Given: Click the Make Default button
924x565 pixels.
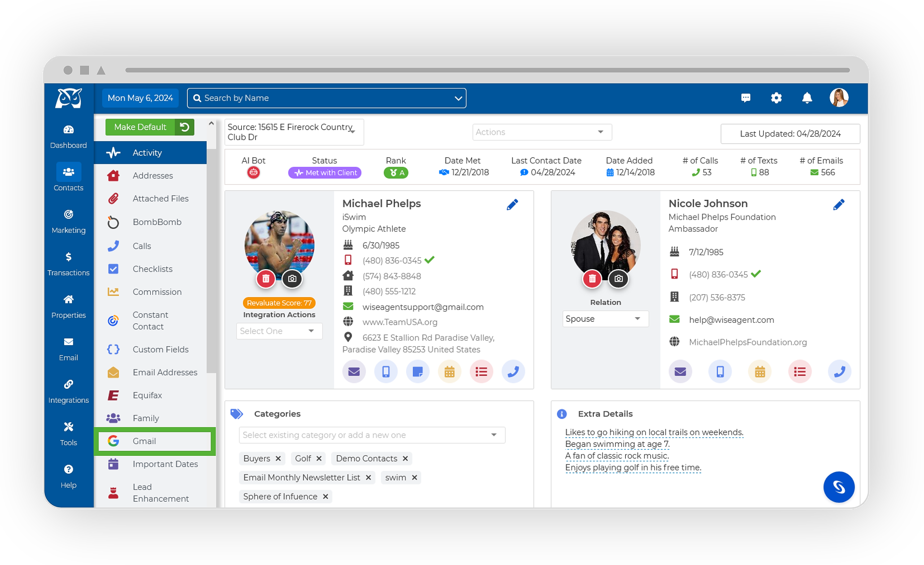Looking at the screenshot, I should pos(140,127).
